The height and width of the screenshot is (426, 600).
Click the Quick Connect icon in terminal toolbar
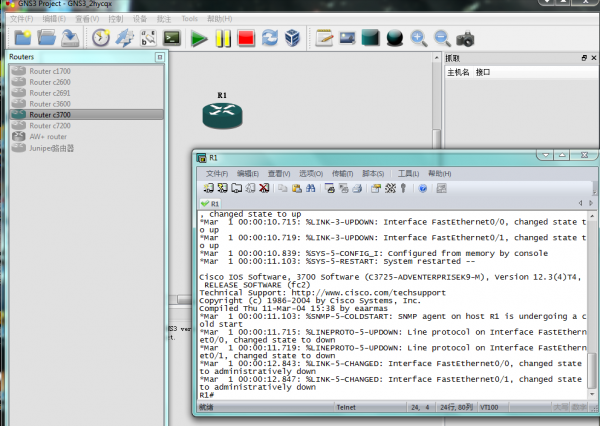(x=222, y=188)
